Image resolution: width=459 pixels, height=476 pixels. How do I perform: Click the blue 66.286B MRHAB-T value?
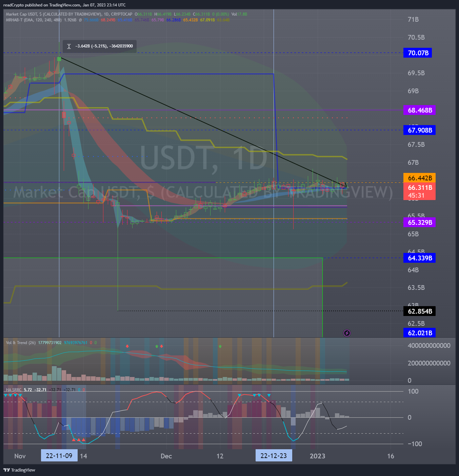click(x=174, y=20)
